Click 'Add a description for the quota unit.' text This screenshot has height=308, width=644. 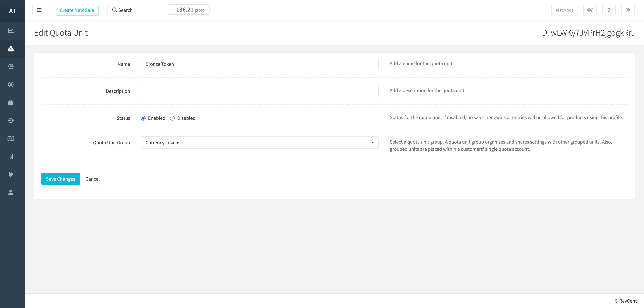click(427, 90)
